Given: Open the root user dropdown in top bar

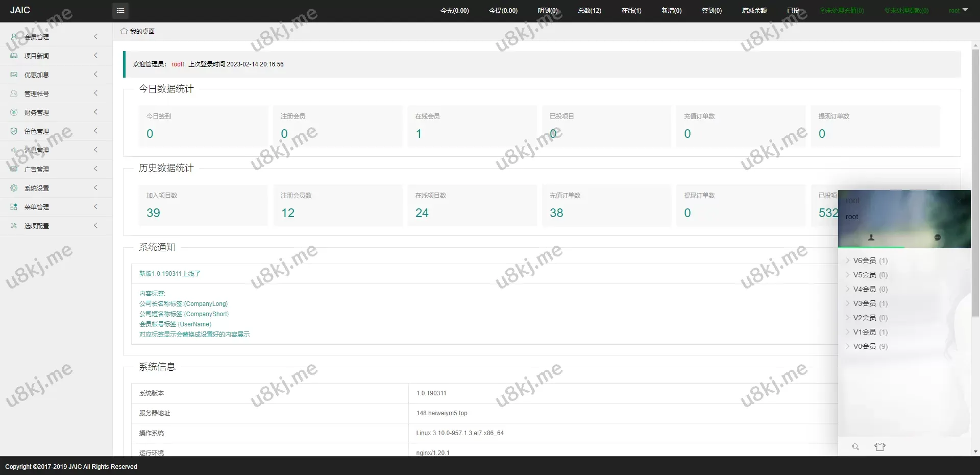Looking at the screenshot, I should click(x=958, y=11).
